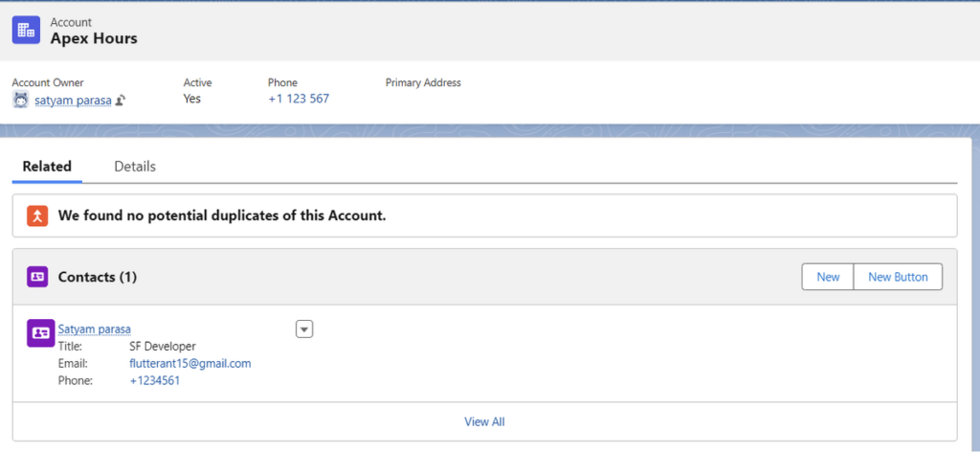This screenshot has width=980, height=454.
Task: Click the Account building icon in header
Action: [26, 30]
